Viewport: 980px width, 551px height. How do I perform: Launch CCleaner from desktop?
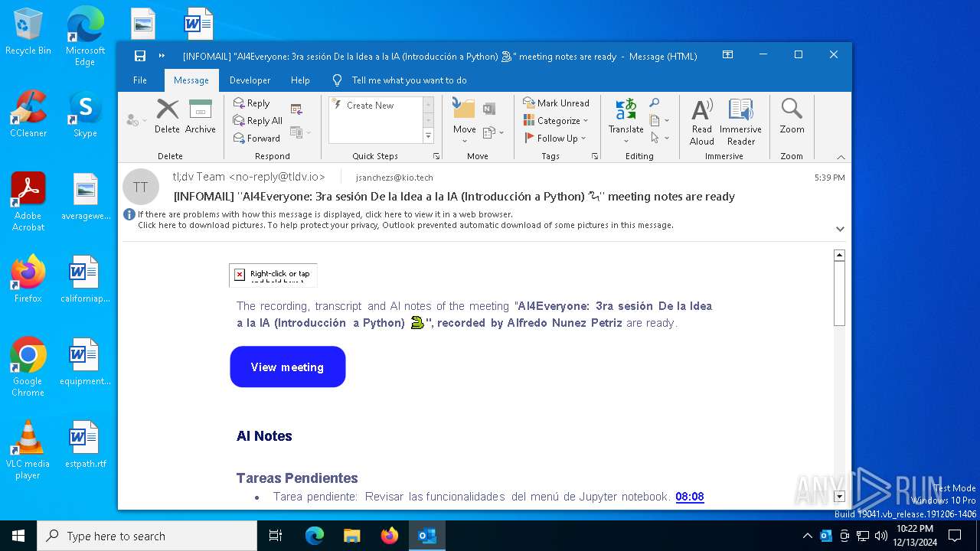pyautogui.click(x=28, y=114)
